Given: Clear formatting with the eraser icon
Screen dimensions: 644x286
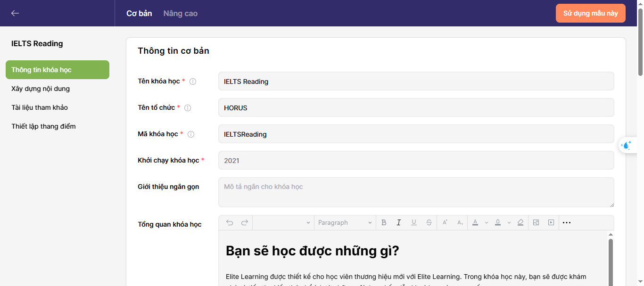Looking at the screenshot, I should click(520, 222).
